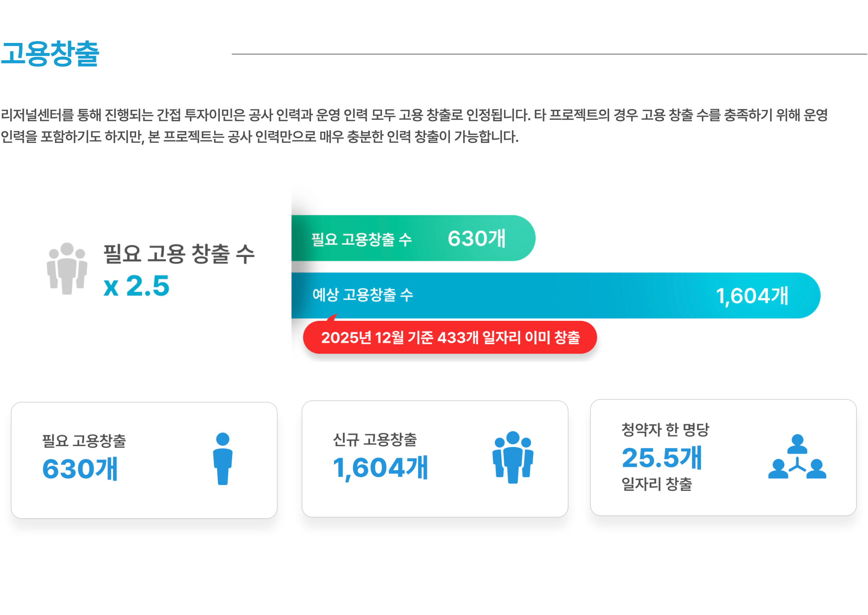This screenshot has width=868, height=615.
Task: Click the 필요 고용 창출 수 gray label
Action: tap(179, 253)
